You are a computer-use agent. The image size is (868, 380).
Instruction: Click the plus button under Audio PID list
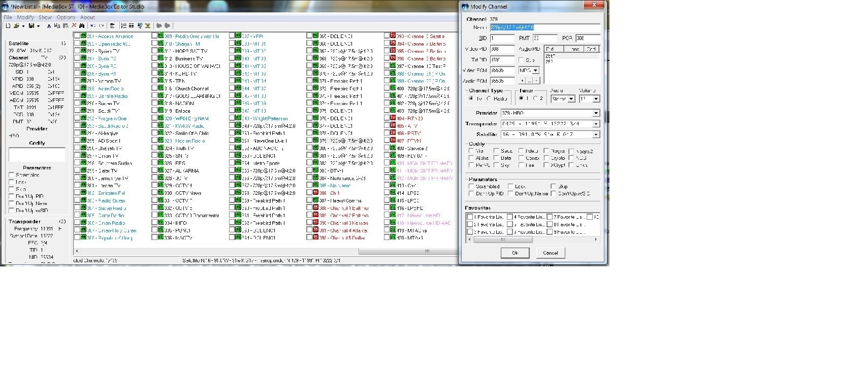[x=522, y=81]
